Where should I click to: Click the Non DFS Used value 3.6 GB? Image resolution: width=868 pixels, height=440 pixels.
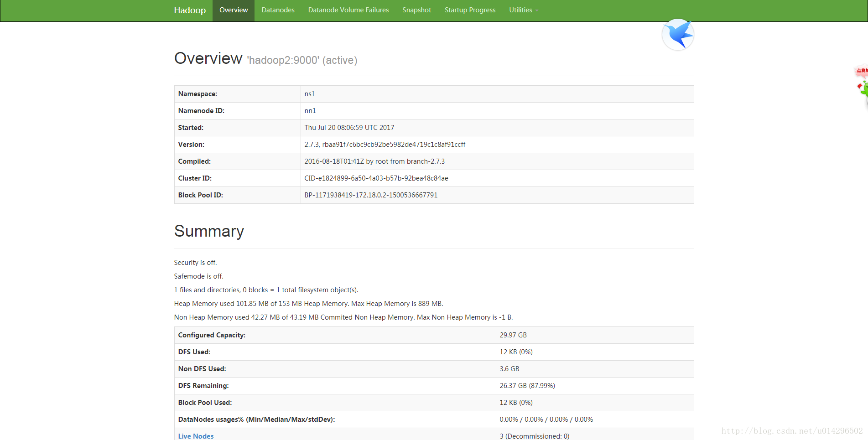tap(509, 369)
